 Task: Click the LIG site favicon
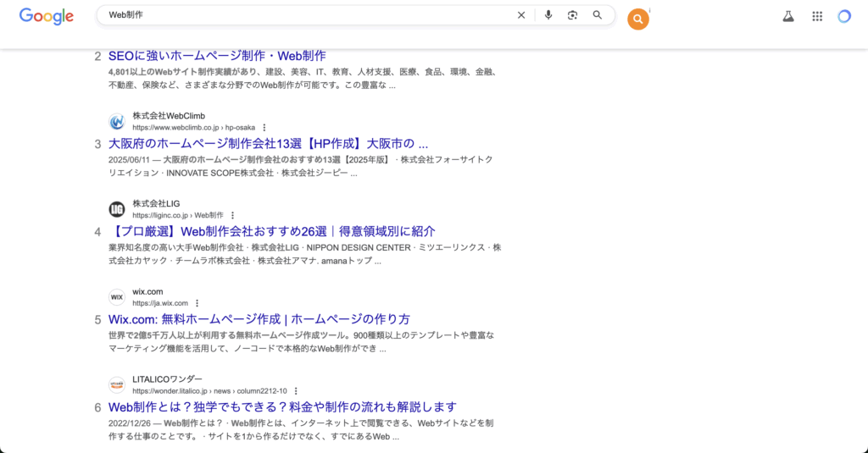(117, 209)
